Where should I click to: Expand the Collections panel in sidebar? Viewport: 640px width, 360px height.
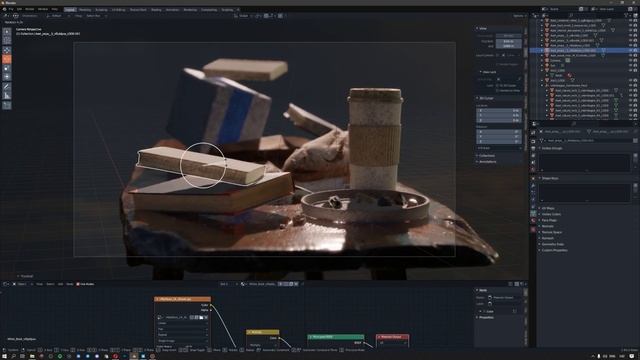487,156
